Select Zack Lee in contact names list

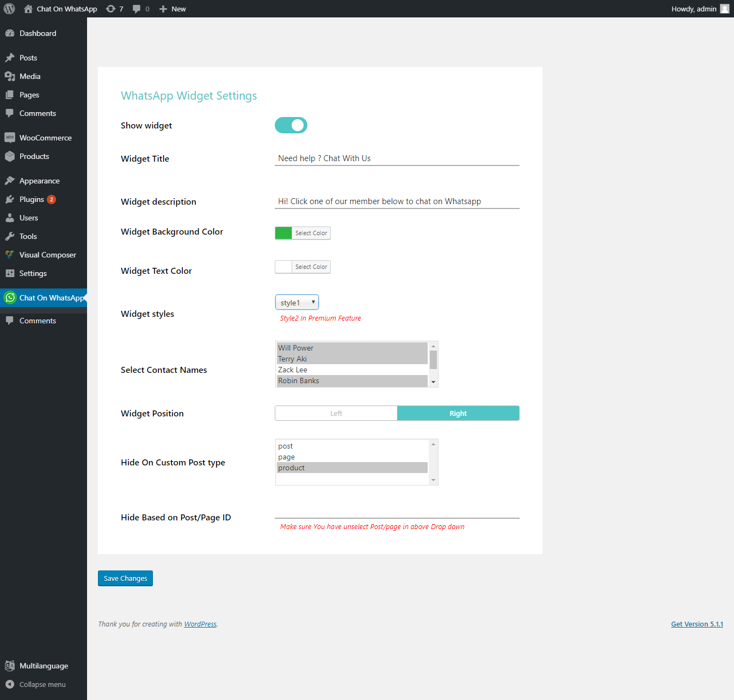click(352, 370)
